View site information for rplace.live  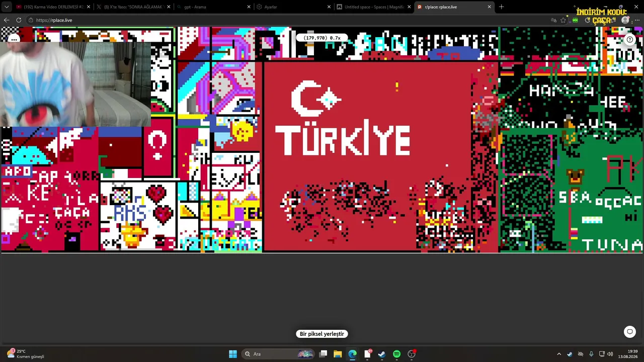31,20
